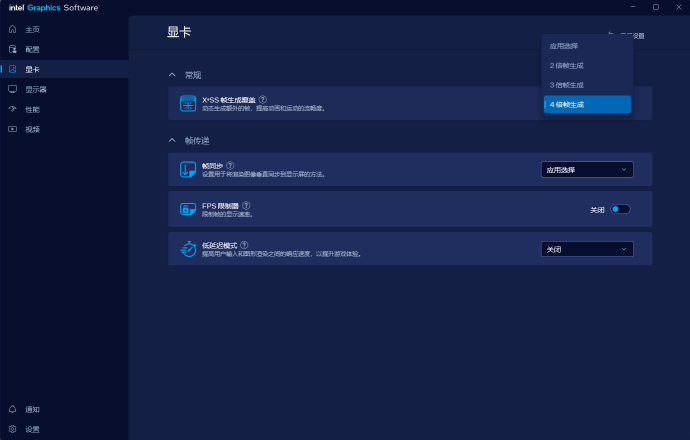
Task: Collapse the 常规 section
Action: (172, 75)
